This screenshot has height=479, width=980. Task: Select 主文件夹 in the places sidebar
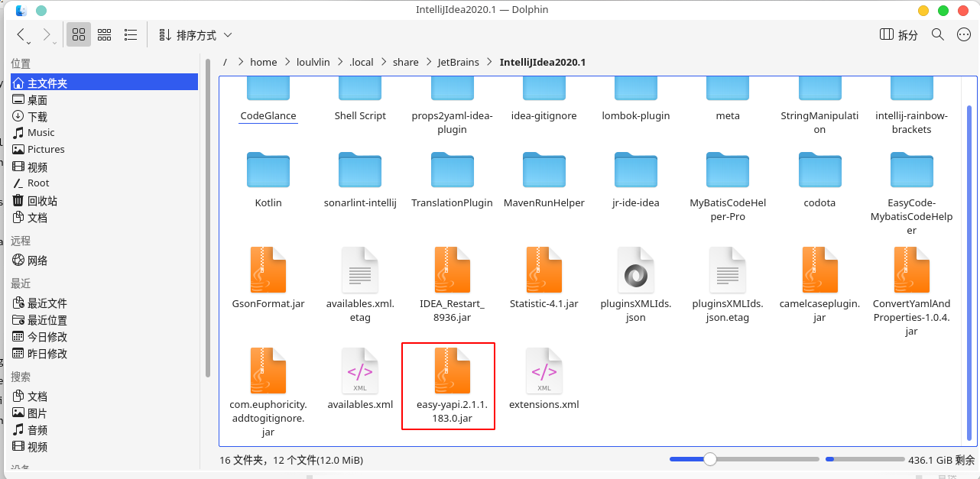coord(104,83)
